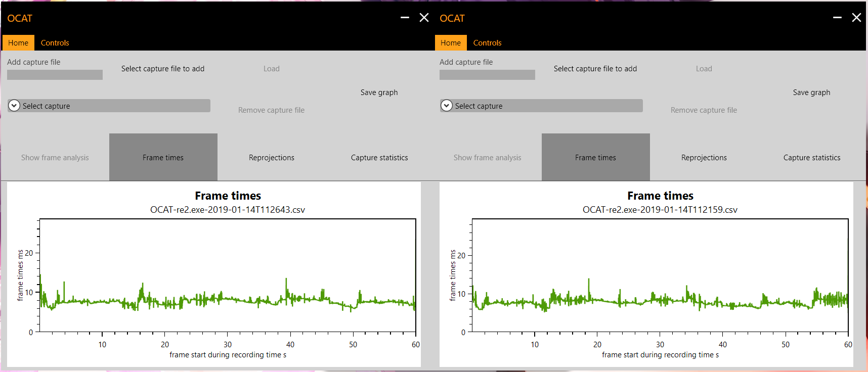Image resolution: width=868 pixels, height=372 pixels.
Task: Open Home tab in right OCAT window
Action: click(451, 43)
